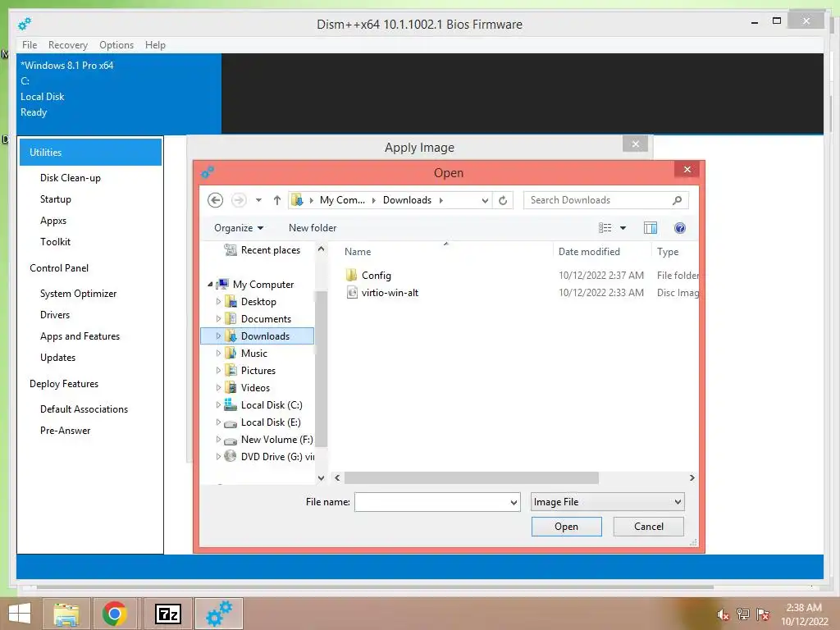Go up one folder level arrow
The image size is (840, 630).
click(277, 200)
